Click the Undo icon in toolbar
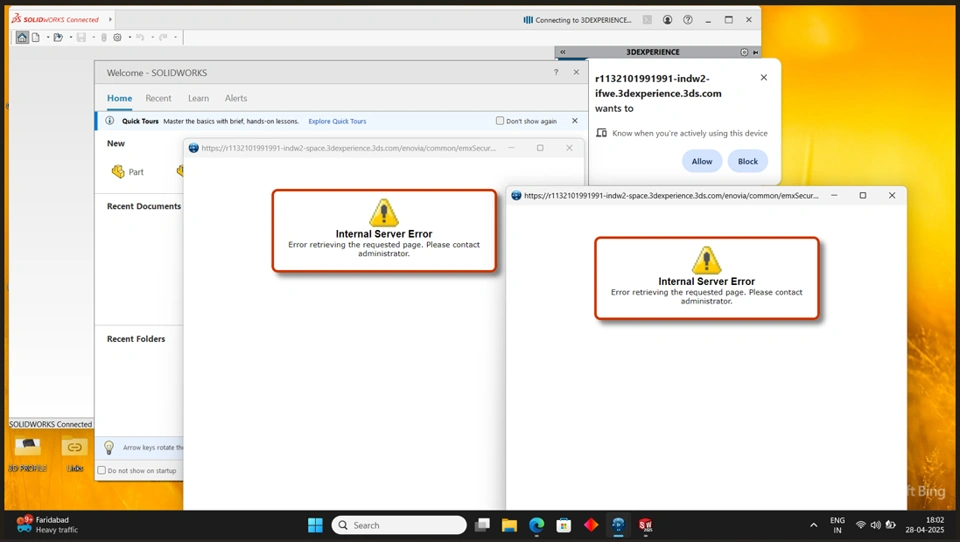Viewport: 960px width, 542px height. click(140, 37)
